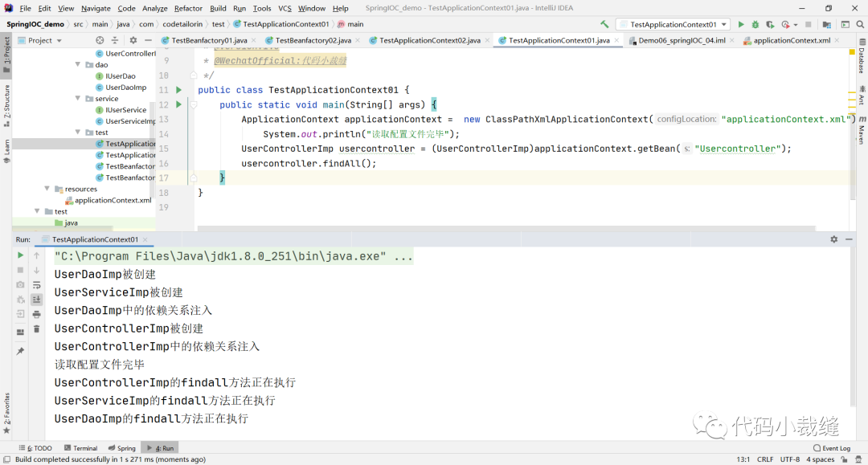Collapse all icon in the Project panel

tap(115, 40)
